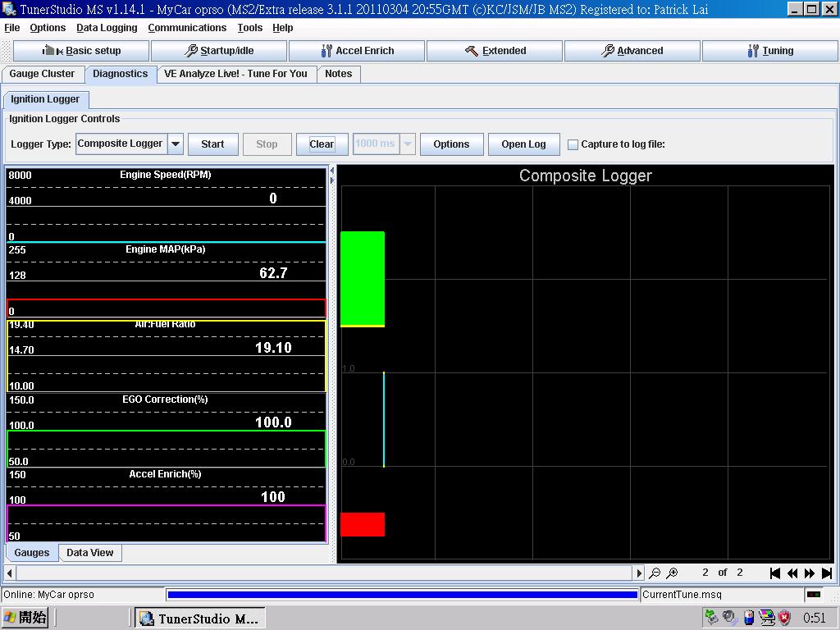Viewport: 840px width, 630px height.
Task: Open the Tuning toolbar menu
Action: tap(769, 51)
